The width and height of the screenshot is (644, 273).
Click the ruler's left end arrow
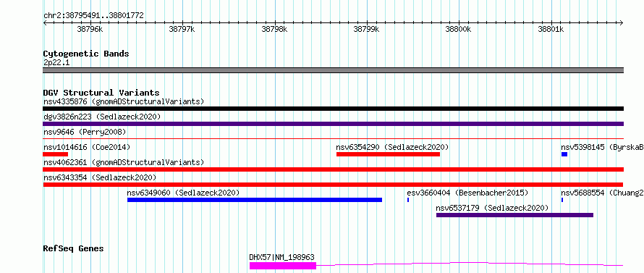click(45, 23)
